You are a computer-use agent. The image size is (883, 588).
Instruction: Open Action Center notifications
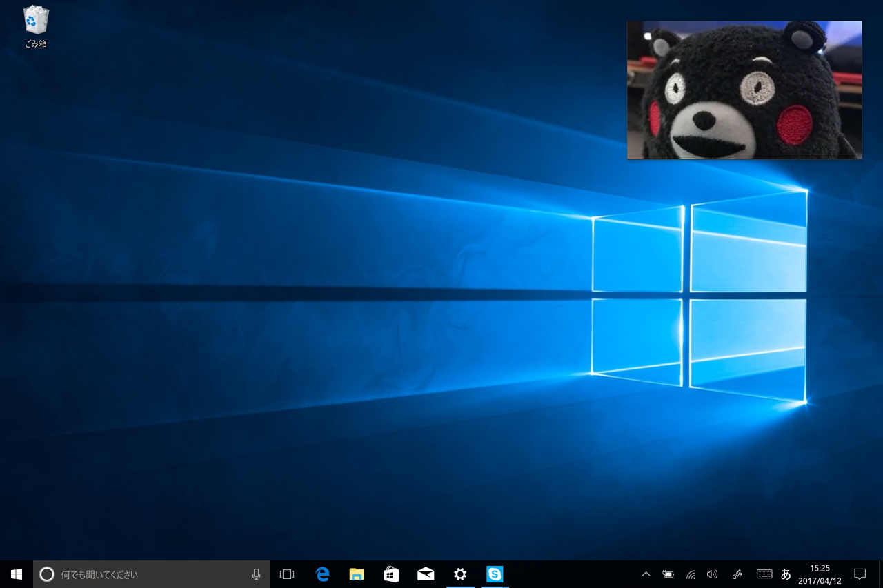pos(860,574)
